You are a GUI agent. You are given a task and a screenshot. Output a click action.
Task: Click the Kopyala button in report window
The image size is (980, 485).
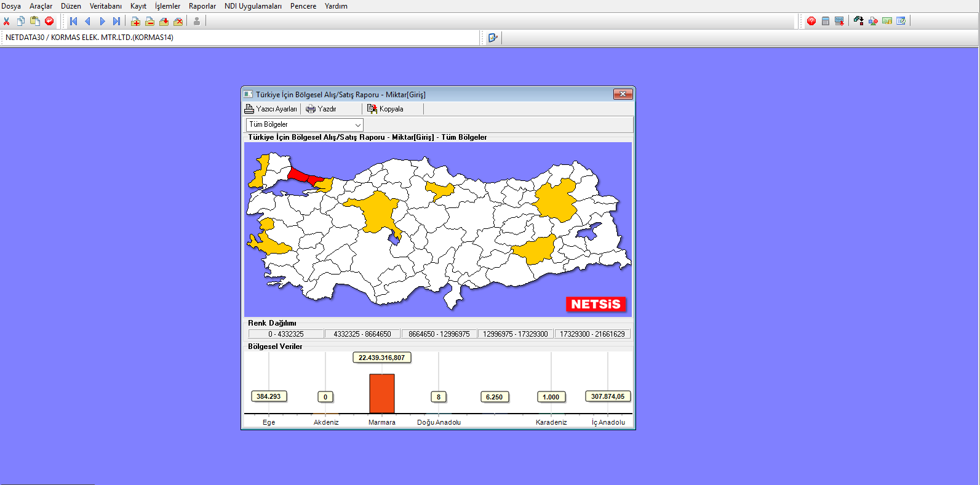[386, 109]
